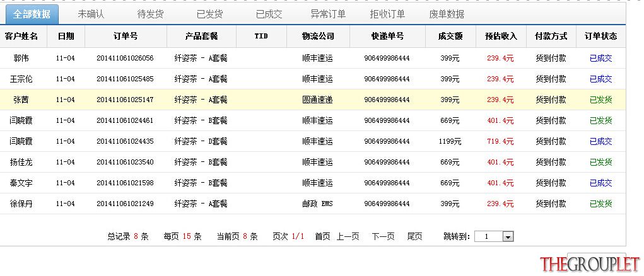
Task: Switch to the 未确认 tab
Action: pos(91,14)
